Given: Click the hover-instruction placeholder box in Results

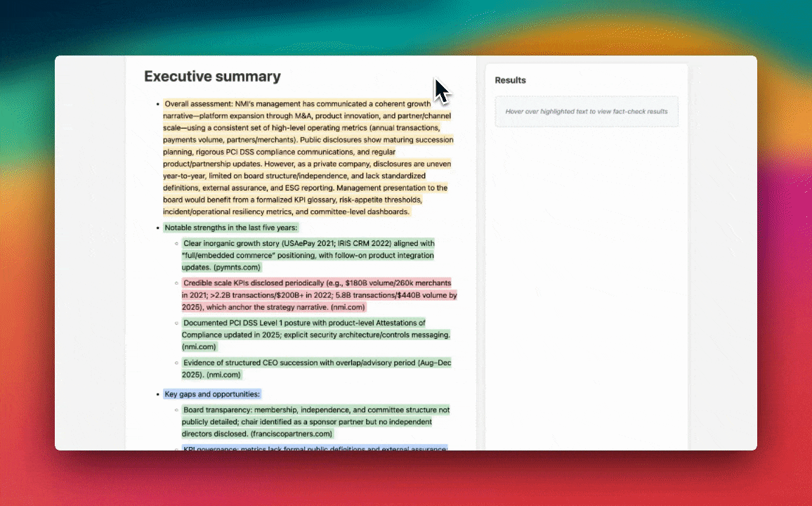Looking at the screenshot, I should tap(587, 111).
